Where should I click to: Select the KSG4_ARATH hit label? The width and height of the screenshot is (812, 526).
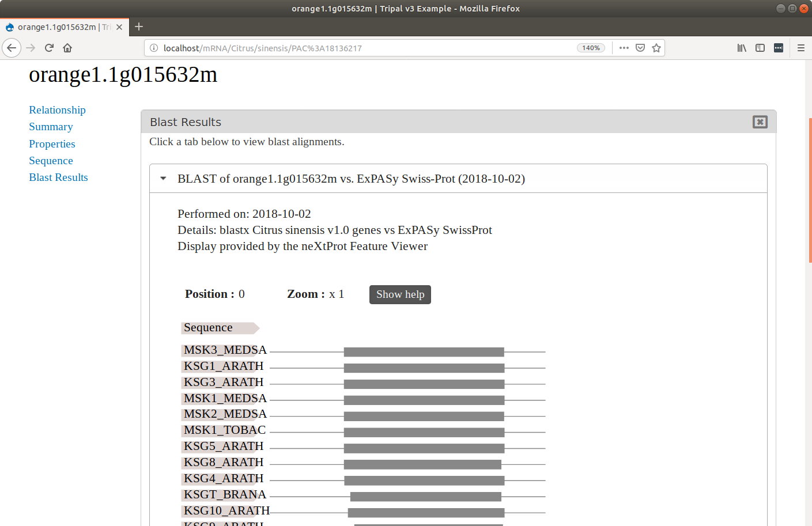click(x=223, y=479)
